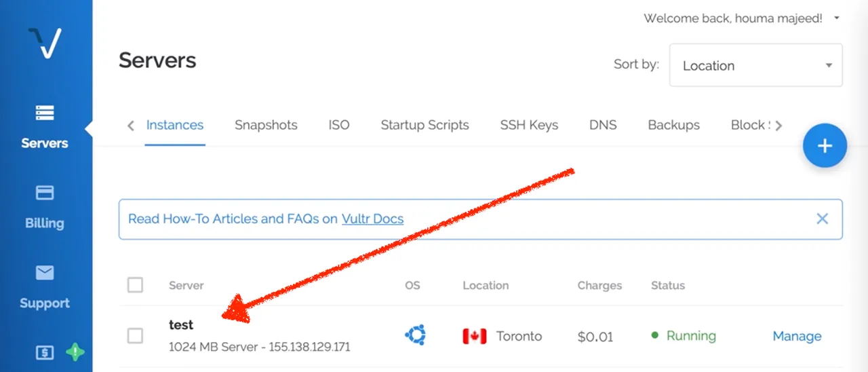Switch to the ISO tab
Viewport: 868px width, 372px height.
(x=339, y=125)
